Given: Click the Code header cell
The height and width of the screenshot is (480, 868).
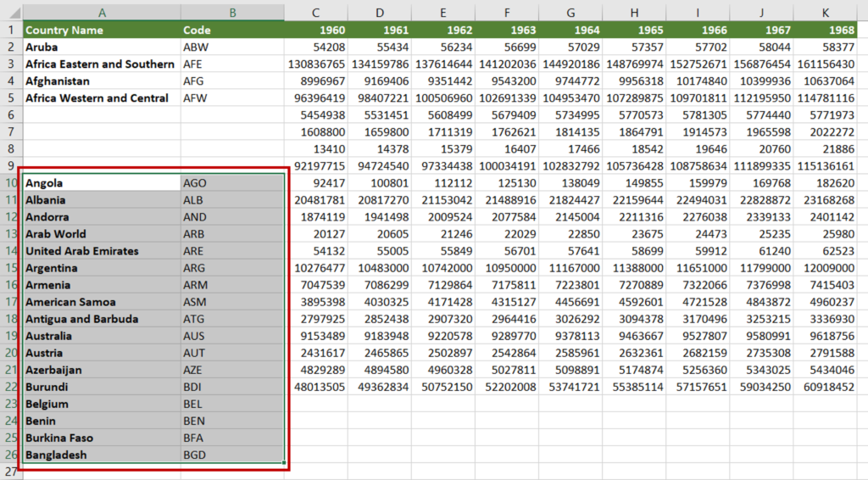Looking at the screenshot, I should click(232, 30).
